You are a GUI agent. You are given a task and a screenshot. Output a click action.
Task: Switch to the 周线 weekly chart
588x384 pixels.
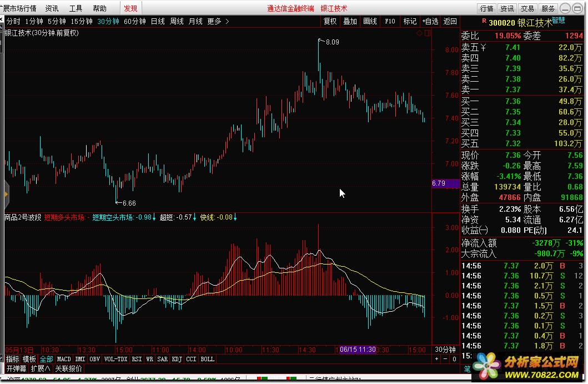click(x=177, y=22)
